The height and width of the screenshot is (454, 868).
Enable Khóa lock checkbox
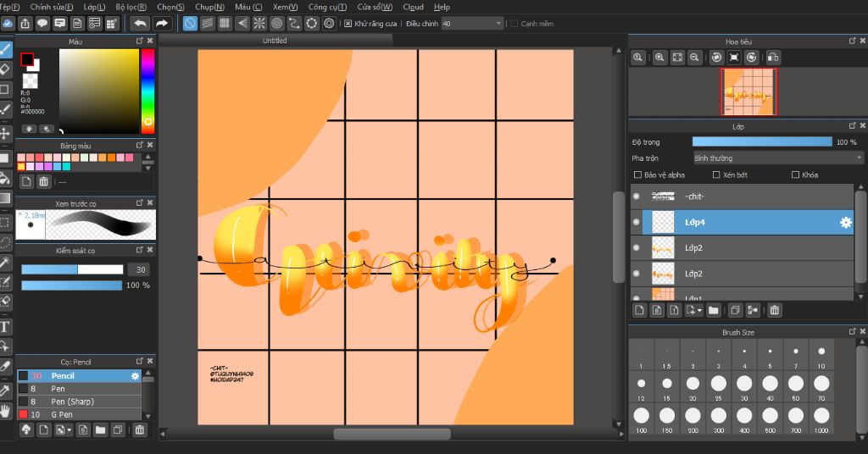(795, 174)
